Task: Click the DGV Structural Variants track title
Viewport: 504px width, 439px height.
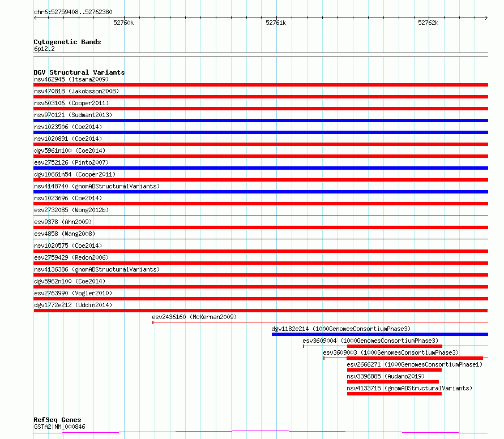Action: click(x=79, y=72)
